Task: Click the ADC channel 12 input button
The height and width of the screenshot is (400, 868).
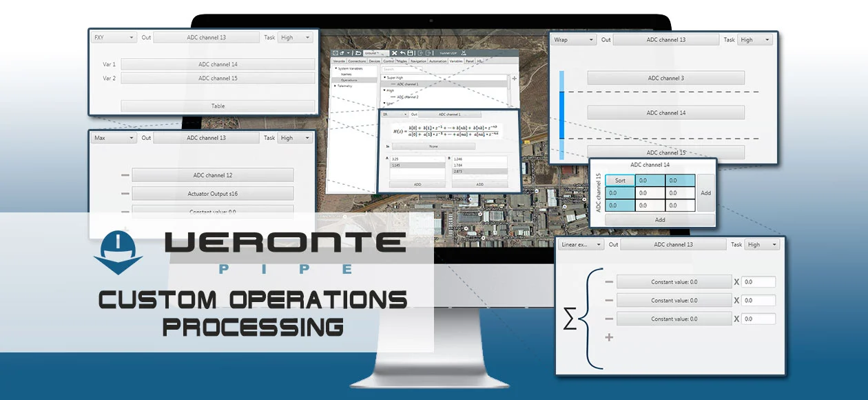Action: tap(213, 175)
